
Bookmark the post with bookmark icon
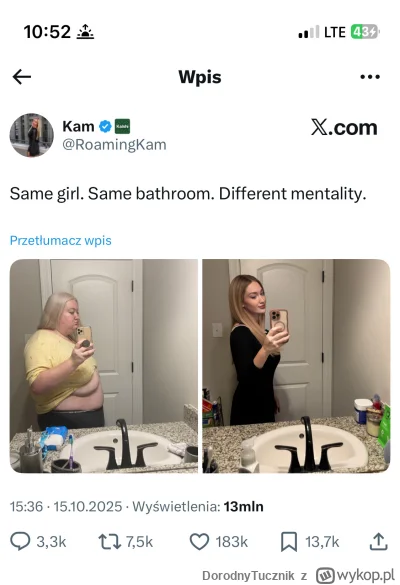click(289, 542)
